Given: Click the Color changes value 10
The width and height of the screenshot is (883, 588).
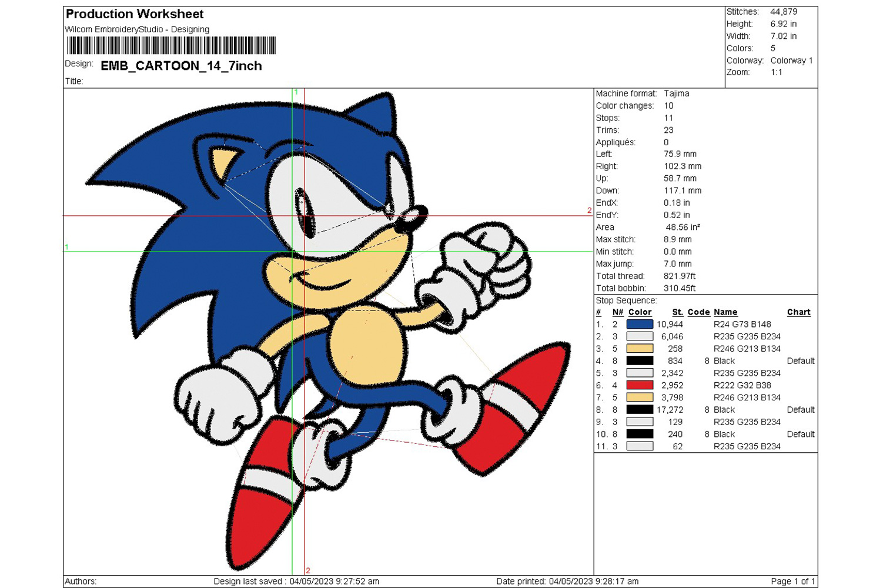Looking at the screenshot, I should 668,106.
